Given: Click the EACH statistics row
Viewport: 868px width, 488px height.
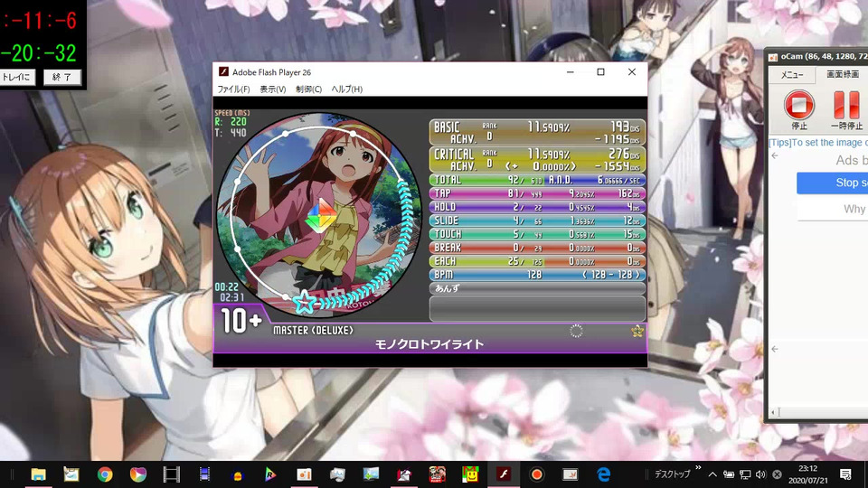Looking at the screenshot, I should pyautogui.click(x=537, y=261).
